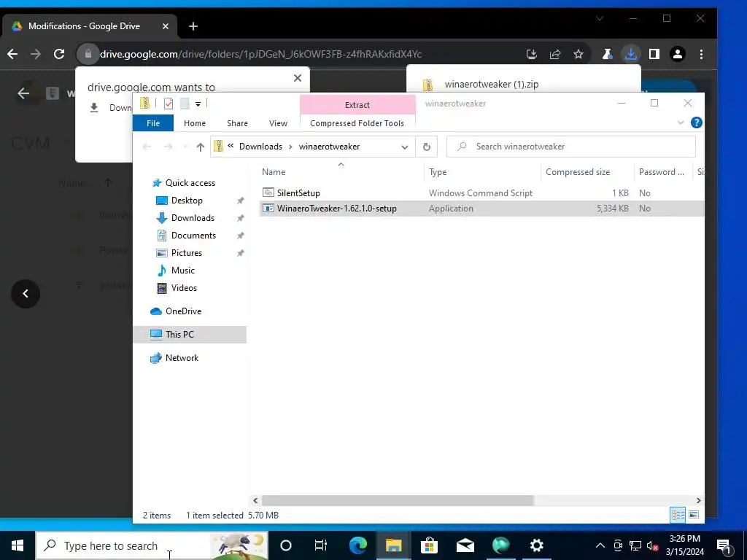Click the WinaeroTweaker setup file icon
The image size is (747, 560).
[x=268, y=208]
